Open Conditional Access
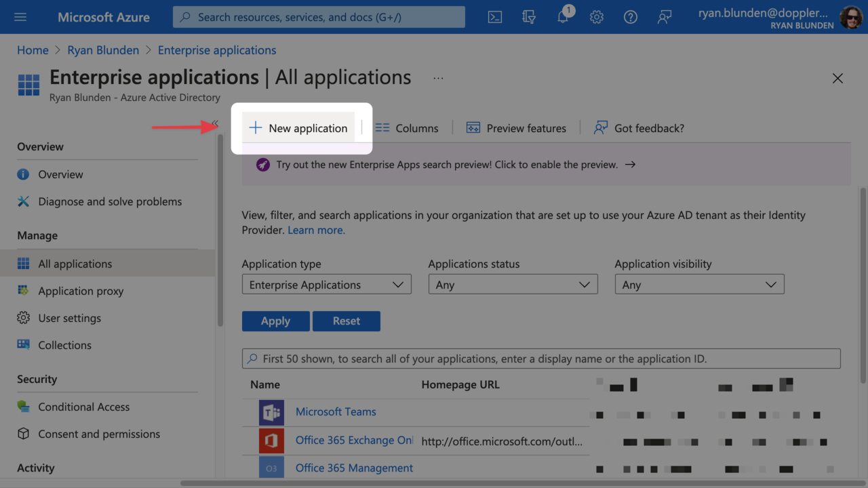This screenshot has width=868, height=488. (x=83, y=407)
